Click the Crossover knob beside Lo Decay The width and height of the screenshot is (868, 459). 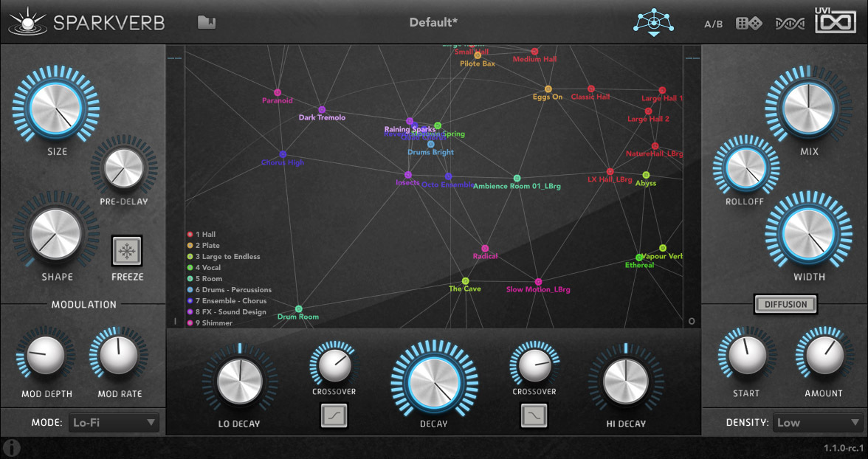tap(334, 365)
